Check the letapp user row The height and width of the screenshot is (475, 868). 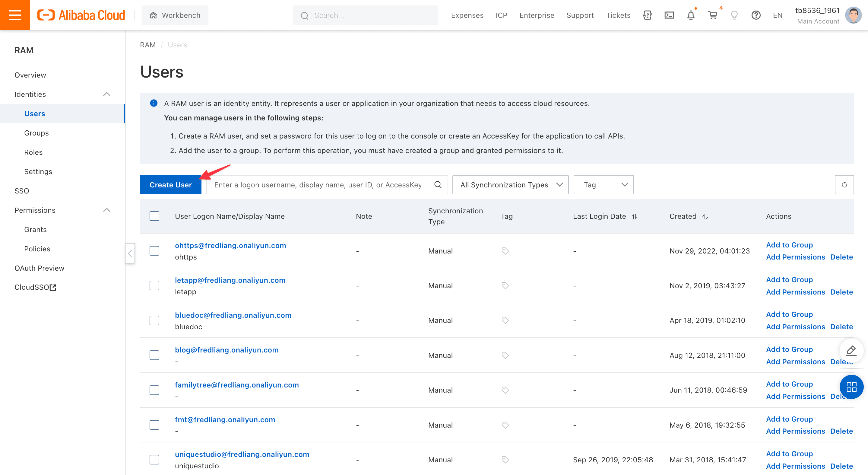click(154, 285)
